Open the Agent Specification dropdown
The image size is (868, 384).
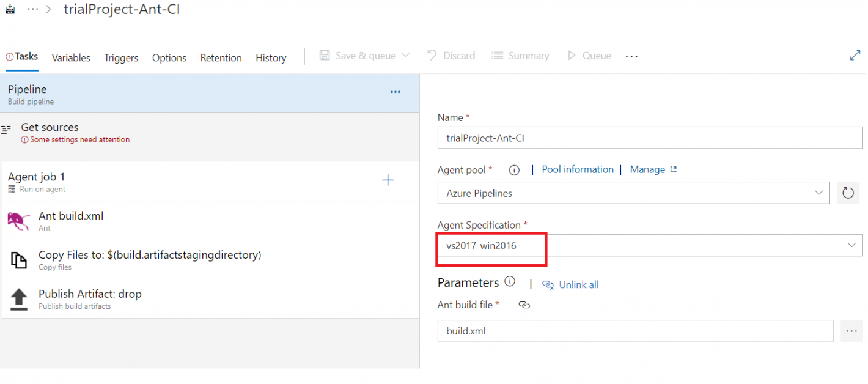pos(852,245)
